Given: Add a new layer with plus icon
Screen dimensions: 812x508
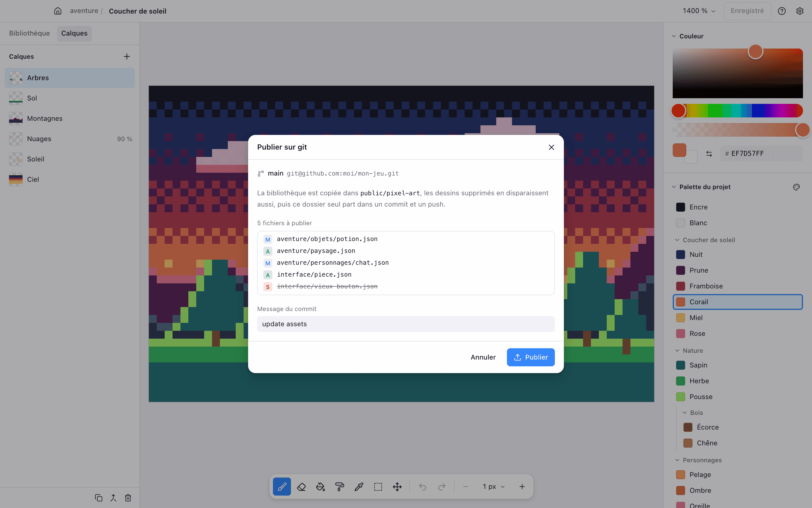Looking at the screenshot, I should pyautogui.click(x=127, y=56).
